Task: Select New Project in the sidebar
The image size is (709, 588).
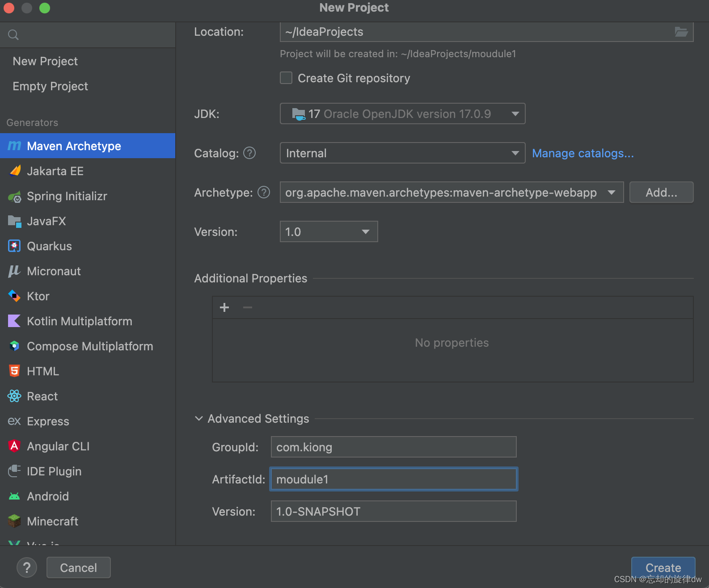Action: pyautogui.click(x=45, y=61)
